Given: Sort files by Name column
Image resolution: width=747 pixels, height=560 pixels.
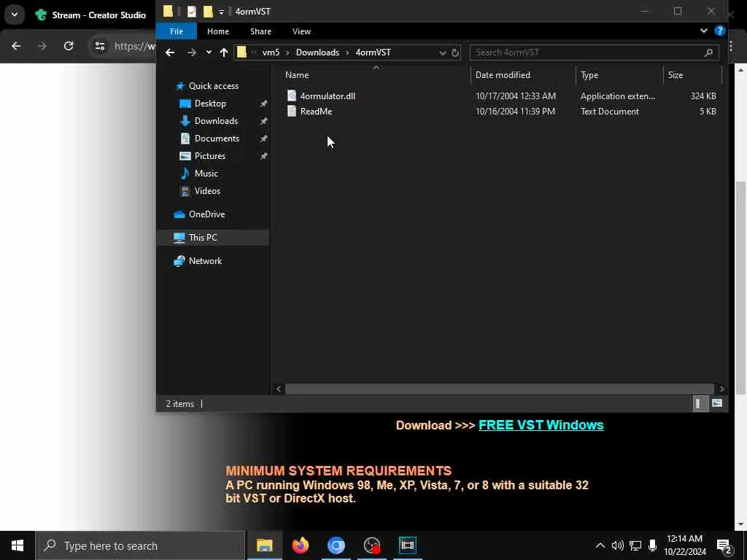Looking at the screenshot, I should point(297,75).
